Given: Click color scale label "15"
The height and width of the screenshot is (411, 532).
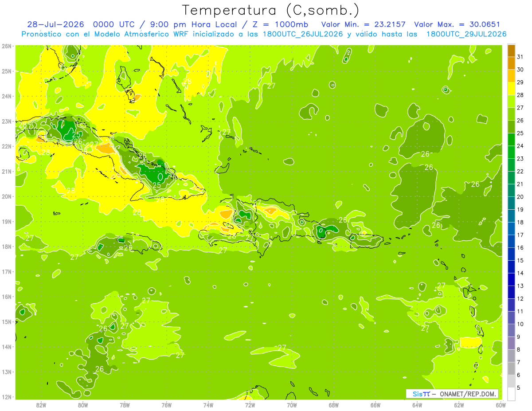Looking at the screenshot, I should (x=520, y=260).
